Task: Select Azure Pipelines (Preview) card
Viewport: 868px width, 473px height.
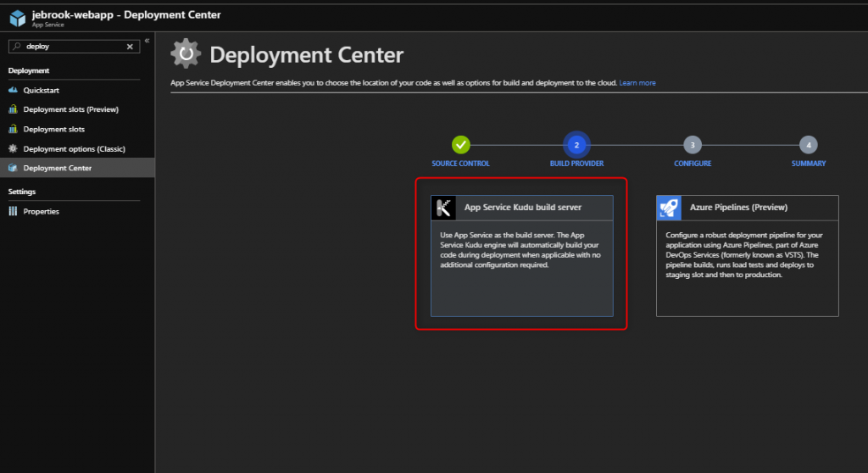Action: 748,256
